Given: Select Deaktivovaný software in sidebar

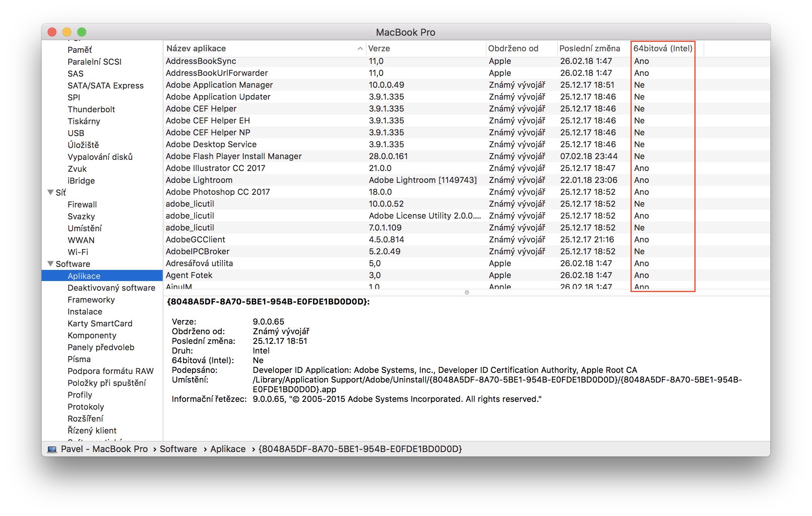Looking at the screenshot, I should point(111,288).
